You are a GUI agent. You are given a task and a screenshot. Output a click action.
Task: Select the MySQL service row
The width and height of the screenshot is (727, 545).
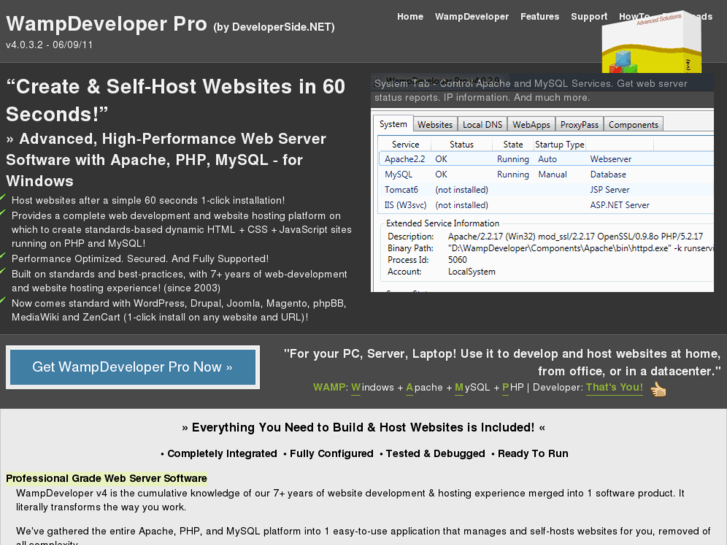tap(546, 174)
